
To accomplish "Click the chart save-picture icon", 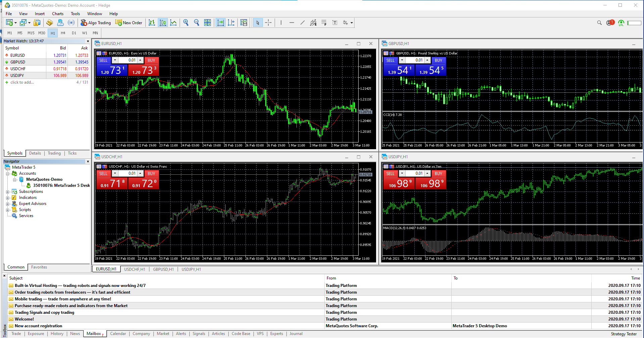I will [x=244, y=23].
